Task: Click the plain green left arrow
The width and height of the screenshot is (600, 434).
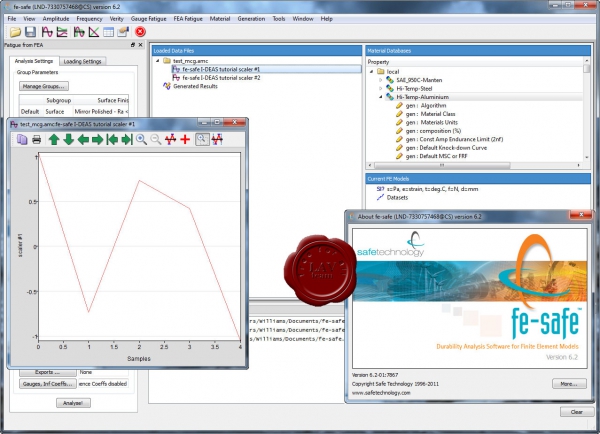Action: point(83,139)
